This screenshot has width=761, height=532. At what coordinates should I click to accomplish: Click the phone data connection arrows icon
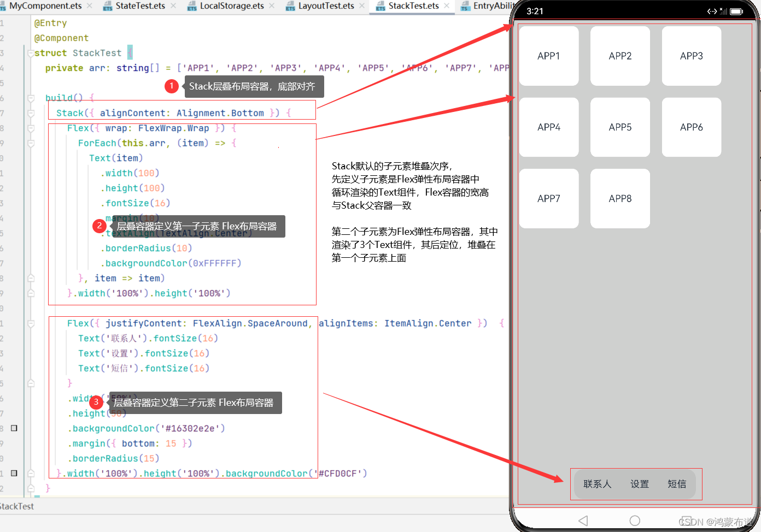coord(712,11)
